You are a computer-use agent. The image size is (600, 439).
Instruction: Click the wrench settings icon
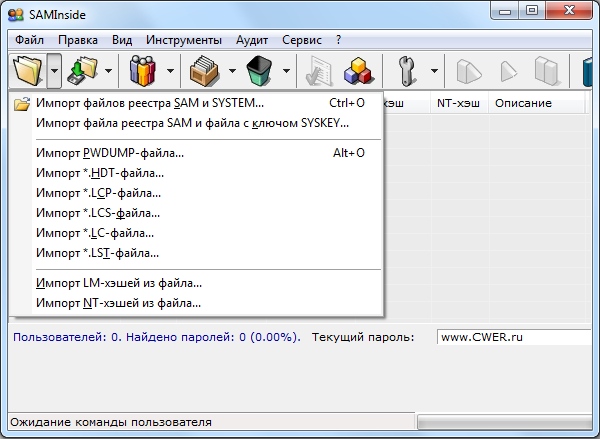(x=408, y=71)
